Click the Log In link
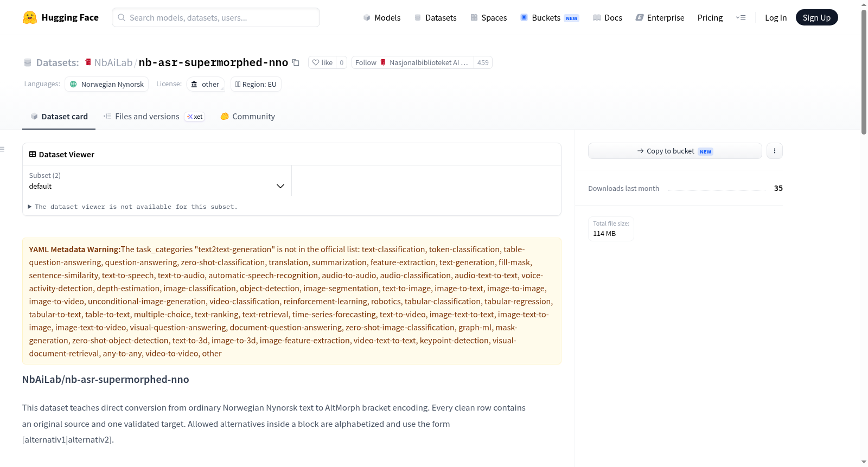This screenshot has width=868, height=467. click(x=776, y=17)
